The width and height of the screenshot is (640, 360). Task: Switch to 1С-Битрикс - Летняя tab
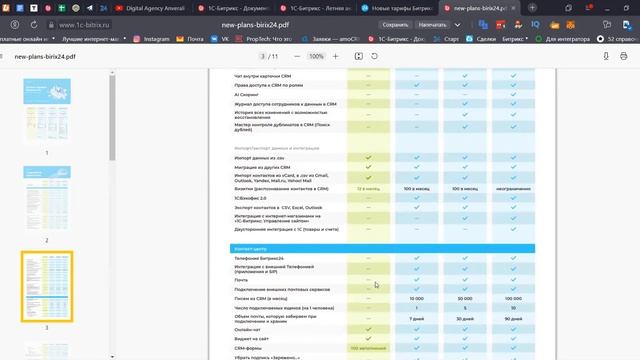[315, 8]
